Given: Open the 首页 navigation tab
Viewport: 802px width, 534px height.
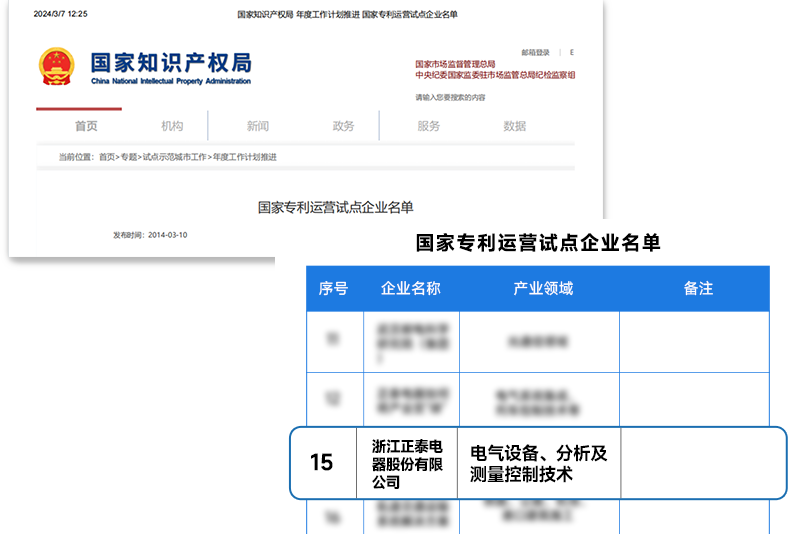Looking at the screenshot, I should [86, 126].
